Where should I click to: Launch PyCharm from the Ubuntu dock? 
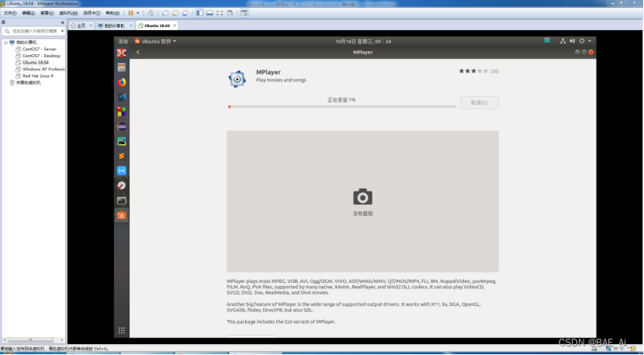[x=122, y=141]
